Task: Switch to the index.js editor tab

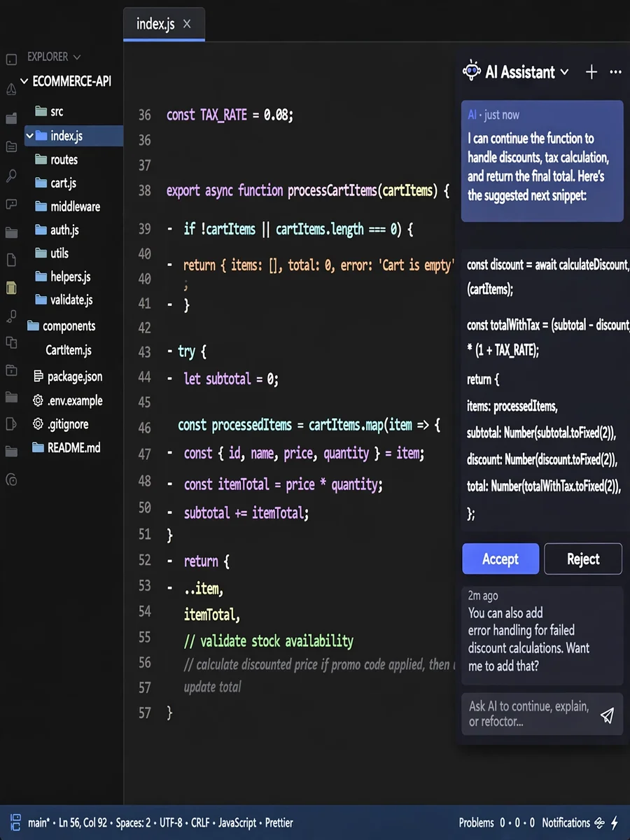Action: tap(164, 24)
